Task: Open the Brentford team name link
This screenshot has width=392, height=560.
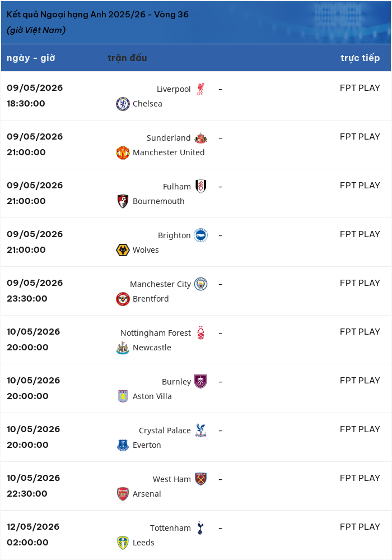Action: point(151,299)
